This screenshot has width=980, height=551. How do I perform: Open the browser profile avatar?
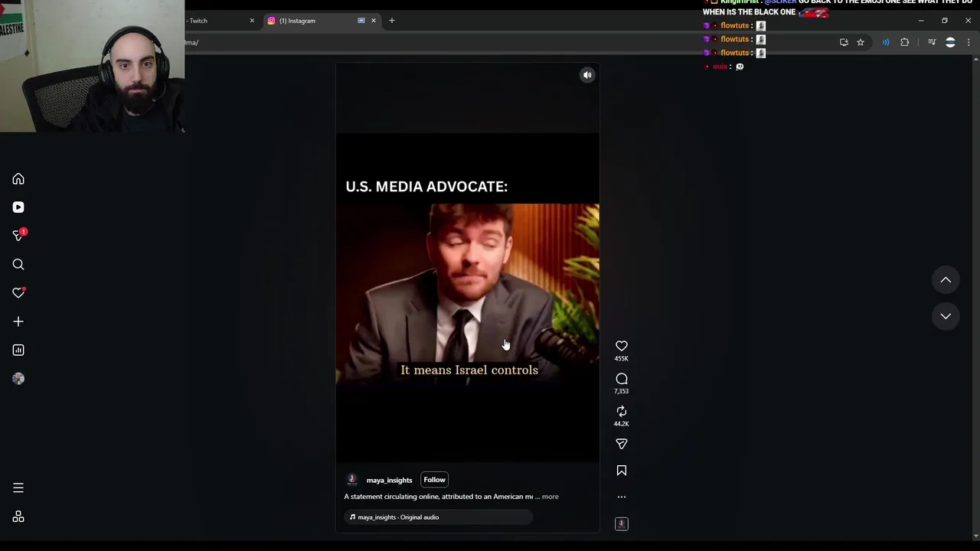pos(950,42)
